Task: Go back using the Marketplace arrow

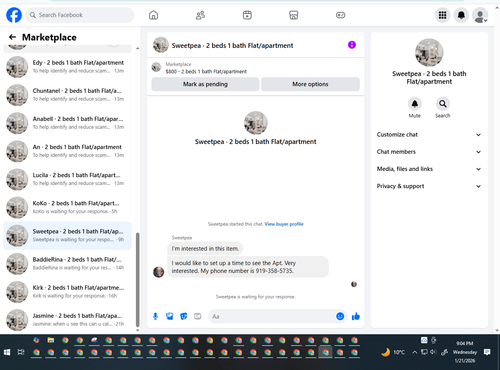Action: (x=12, y=37)
